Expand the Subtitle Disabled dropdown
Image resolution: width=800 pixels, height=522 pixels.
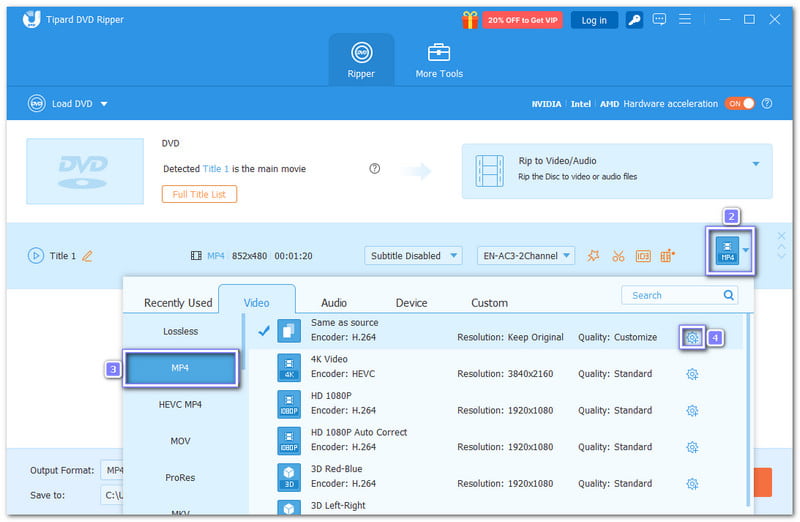pos(413,256)
